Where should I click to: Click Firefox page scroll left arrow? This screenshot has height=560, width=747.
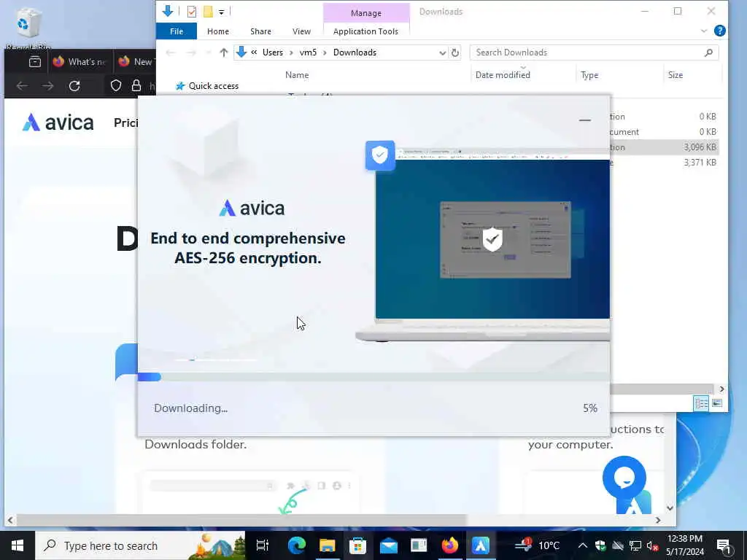tap(10, 520)
